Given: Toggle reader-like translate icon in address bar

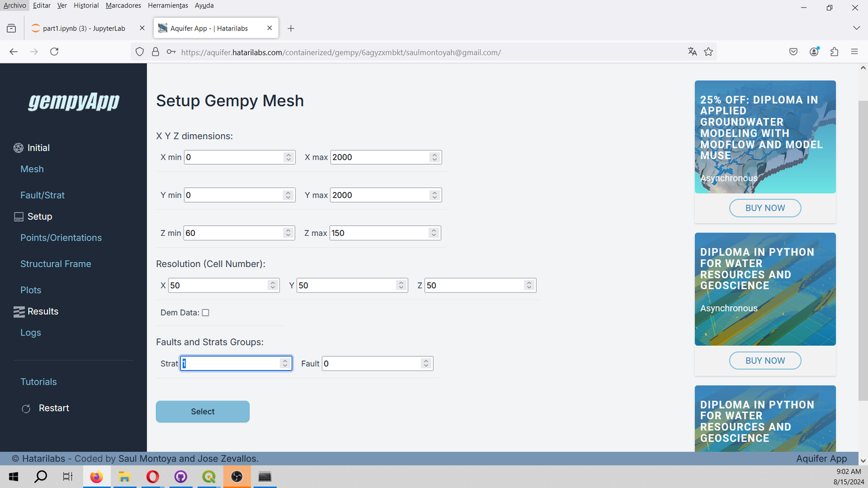Looking at the screenshot, I should tap(692, 51).
